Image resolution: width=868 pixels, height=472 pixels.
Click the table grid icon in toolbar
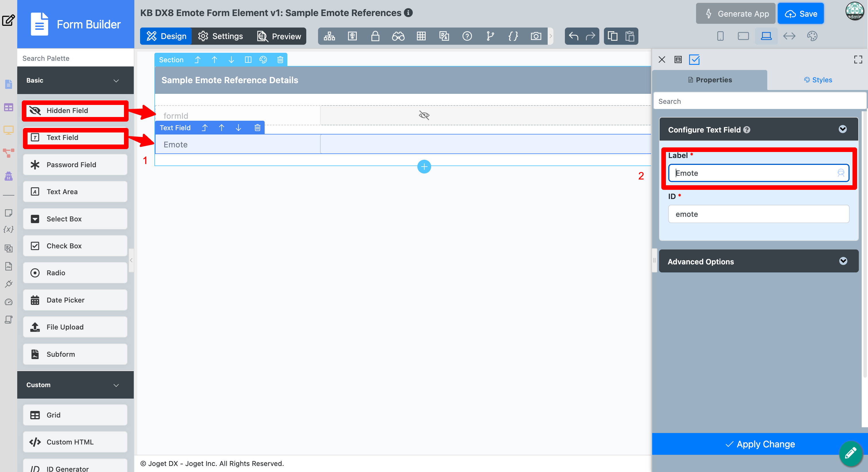coord(421,36)
